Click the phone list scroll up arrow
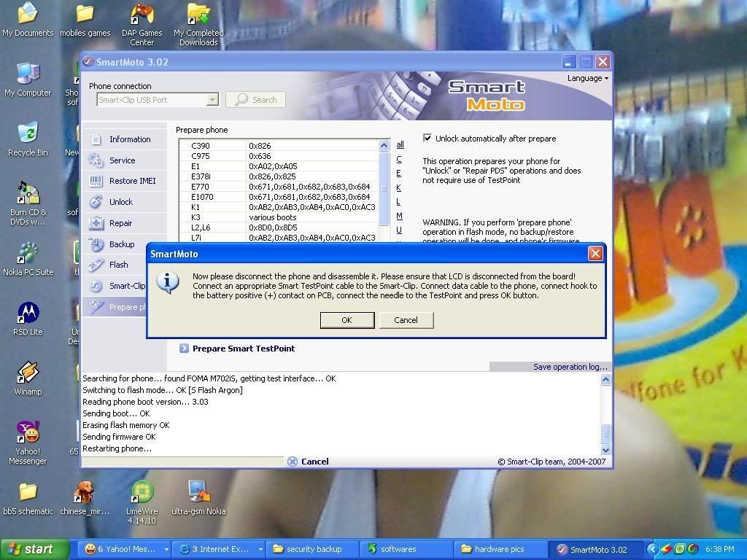Image resolution: width=747 pixels, height=560 pixels. pos(384,146)
